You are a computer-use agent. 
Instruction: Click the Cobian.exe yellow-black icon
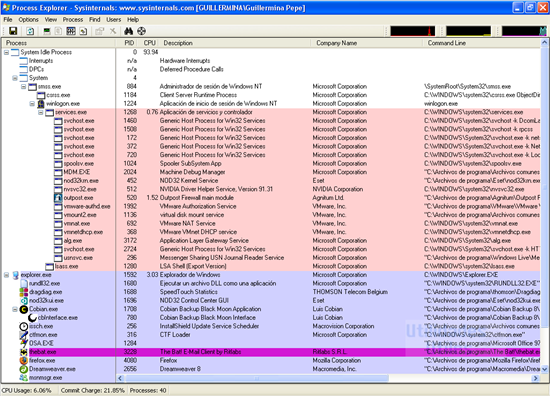pyautogui.click(x=24, y=309)
